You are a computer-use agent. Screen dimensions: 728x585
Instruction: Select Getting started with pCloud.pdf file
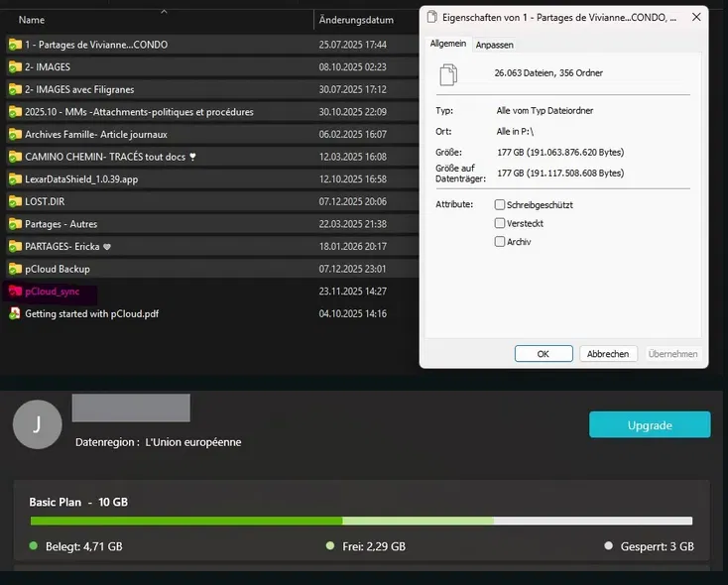pos(92,314)
